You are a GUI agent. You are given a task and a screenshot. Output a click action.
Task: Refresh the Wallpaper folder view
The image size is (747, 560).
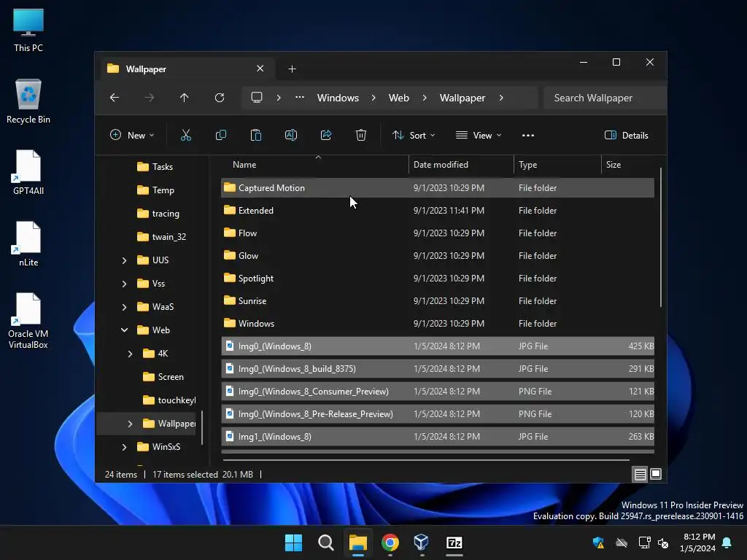tap(219, 98)
